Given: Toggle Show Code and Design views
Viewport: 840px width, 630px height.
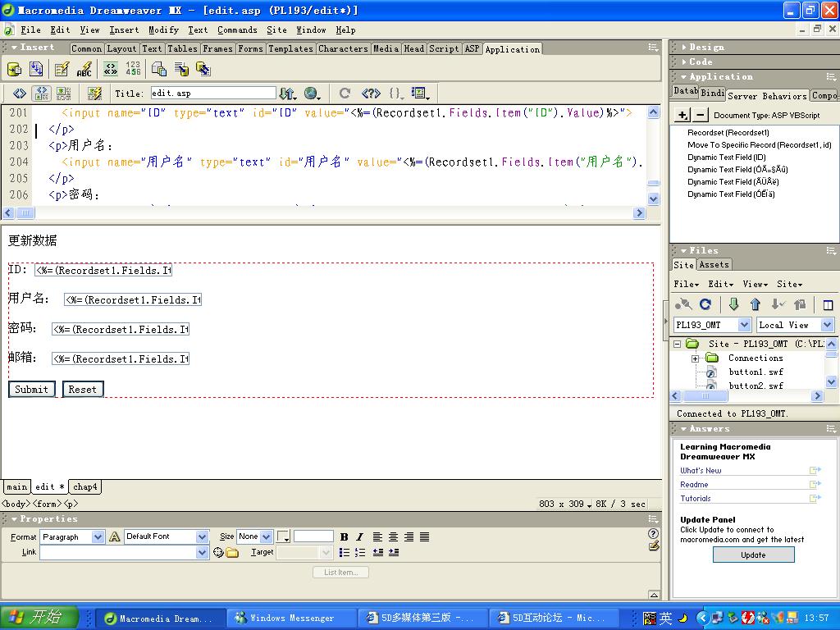Looking at the screenshot, I should pos(41,94).
